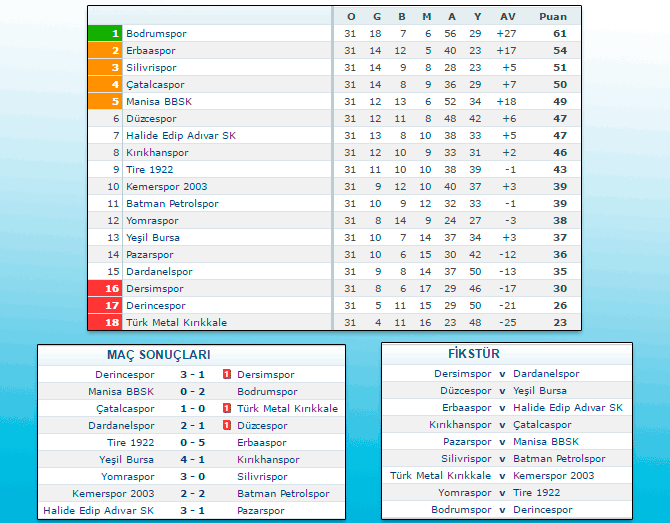Click the AV column header
670x523 pixels.
coord(507,16)
